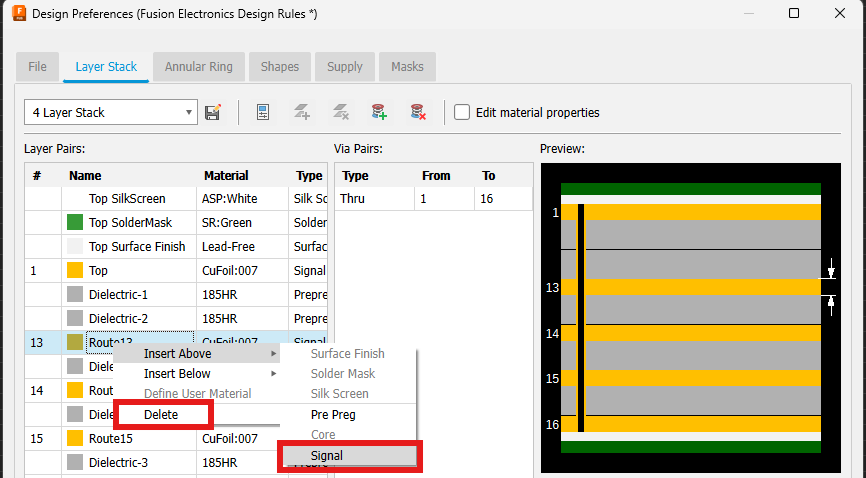Image resolution: width=866 pixels, height=478 pixels.
Task: Click layer 13 label in preview
Action: coord(552,288)
